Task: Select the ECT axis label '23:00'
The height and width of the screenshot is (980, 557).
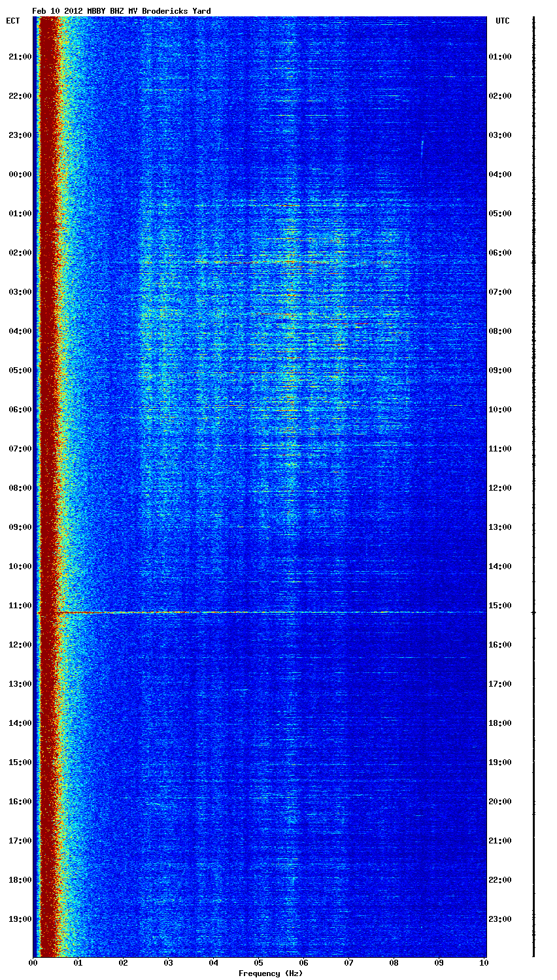Action: click(20, 135)
